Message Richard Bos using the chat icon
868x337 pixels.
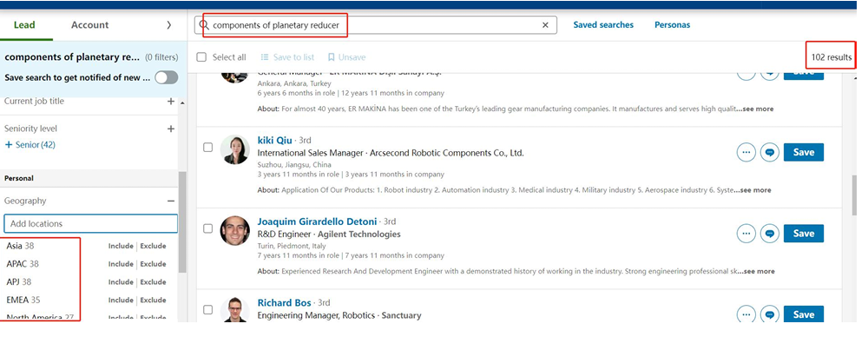769,314
